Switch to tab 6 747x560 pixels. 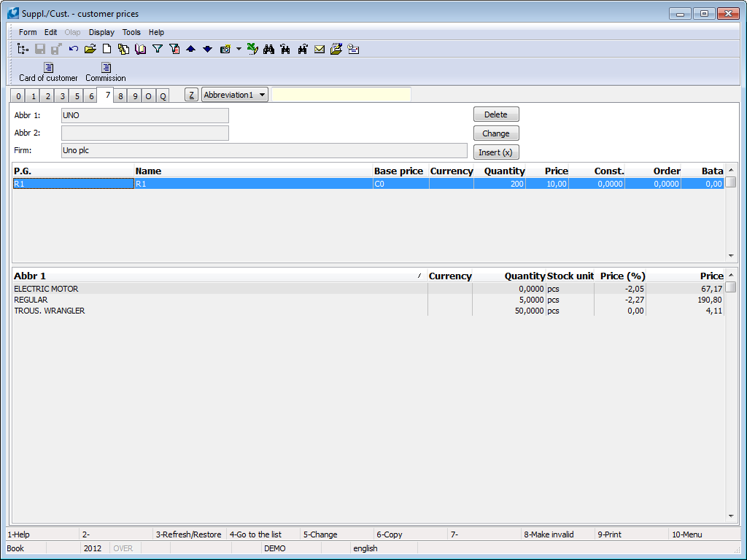point(91,96)
